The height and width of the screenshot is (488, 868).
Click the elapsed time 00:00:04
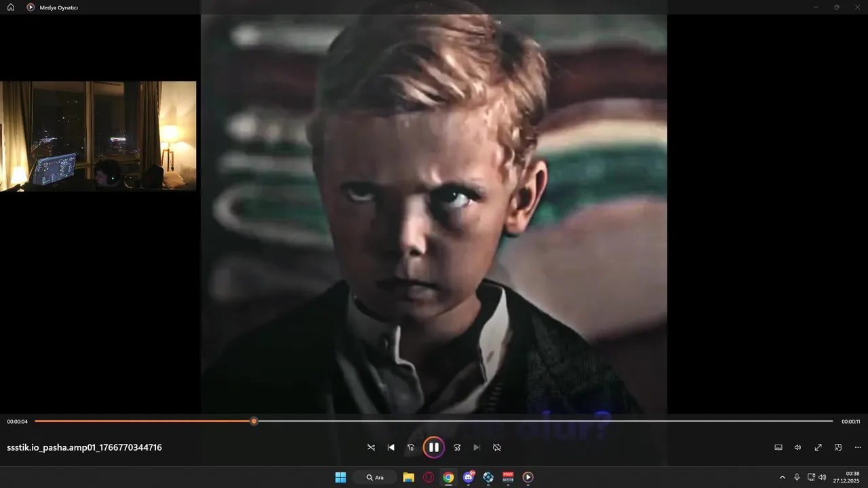18,422
